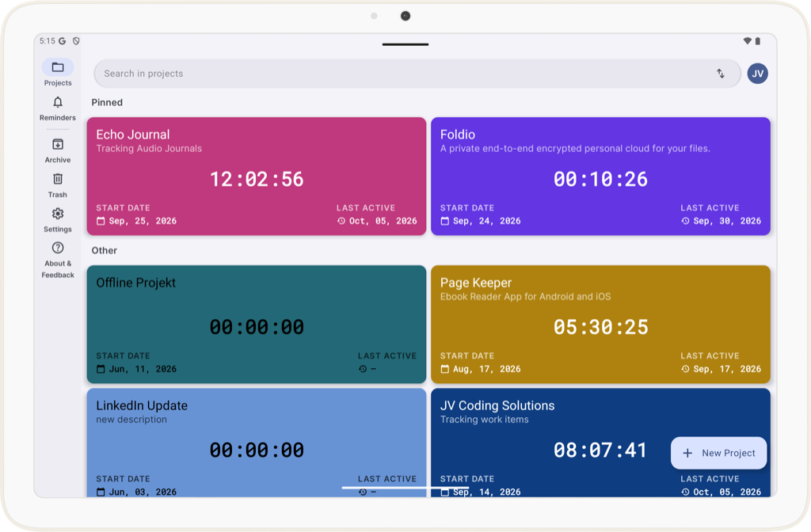Click the 00:10:26 timer on Foldio
Image resolution: width=811 pixels, height=532 pixels.
click(600, 180)
